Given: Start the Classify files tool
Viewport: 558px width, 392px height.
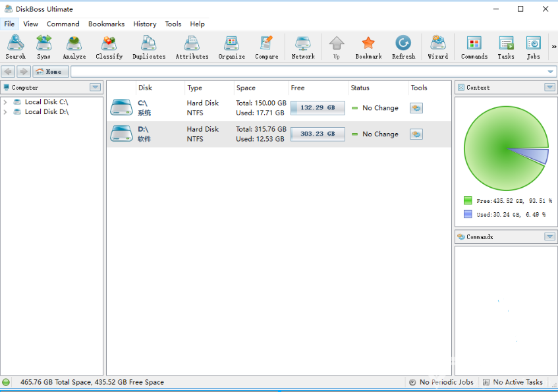Looking at the screenshot, I should [109, 47].
